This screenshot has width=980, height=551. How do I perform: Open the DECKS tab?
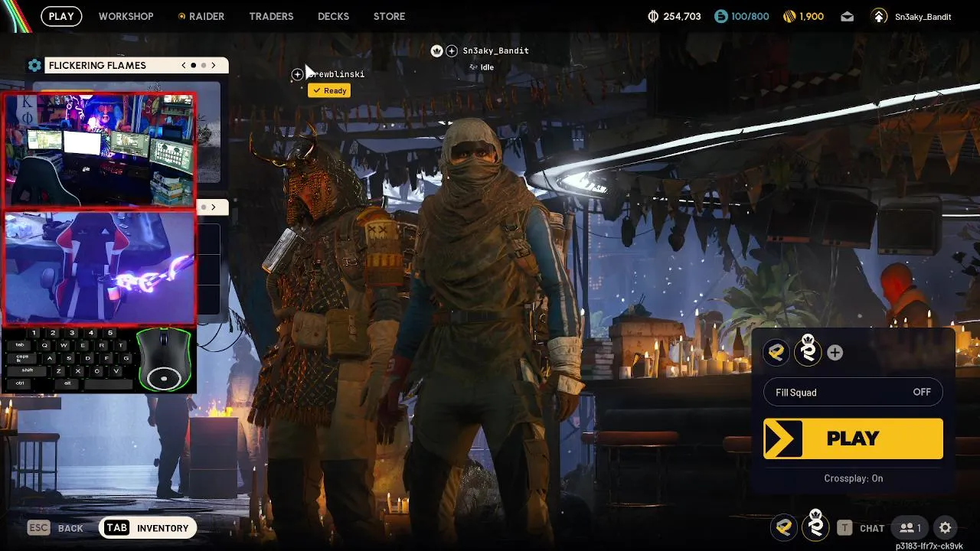(333, 16)
